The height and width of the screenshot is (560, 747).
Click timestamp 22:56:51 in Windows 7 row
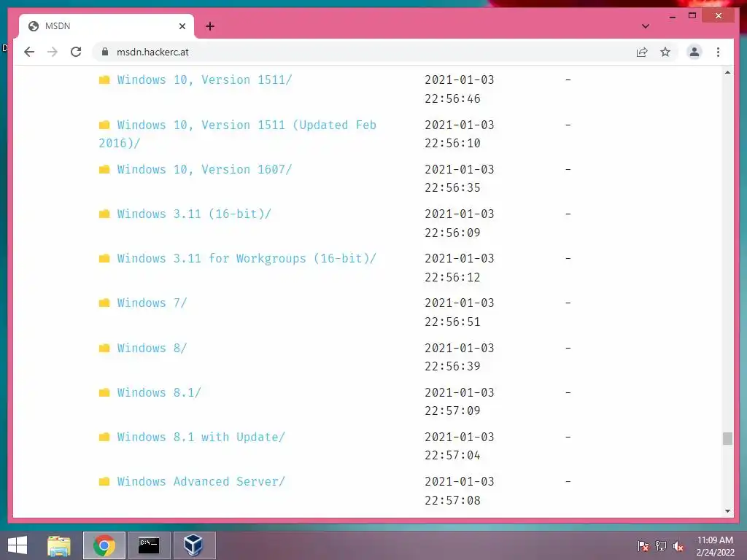(x=452, y=322)
